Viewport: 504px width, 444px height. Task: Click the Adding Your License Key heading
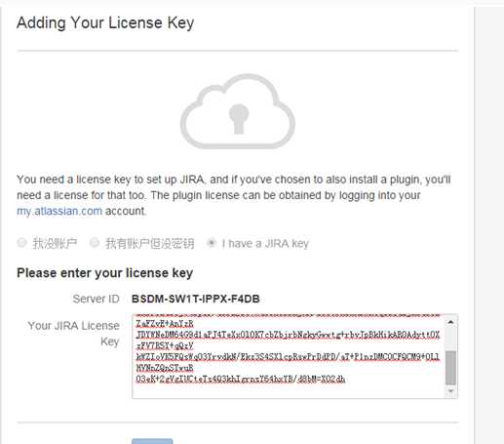[105, 23]
